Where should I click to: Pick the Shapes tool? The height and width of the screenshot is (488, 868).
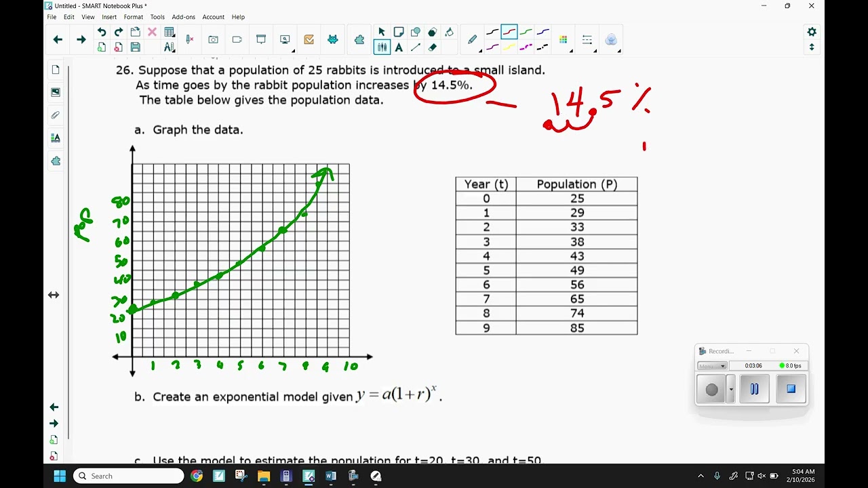416,32
